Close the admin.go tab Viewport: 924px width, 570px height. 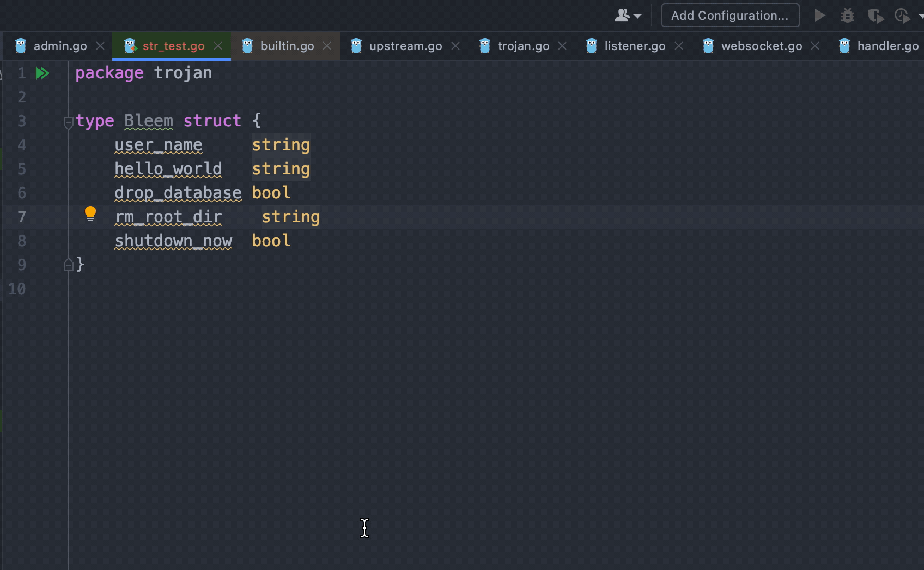pyautogui.click(x=100, y=46)
